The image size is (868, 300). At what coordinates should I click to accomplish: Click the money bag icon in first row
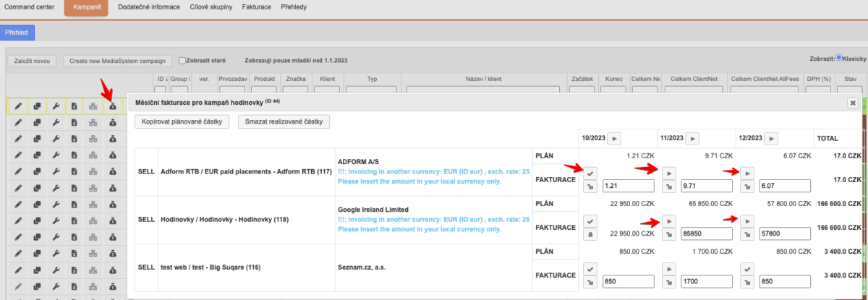[113, 106]
